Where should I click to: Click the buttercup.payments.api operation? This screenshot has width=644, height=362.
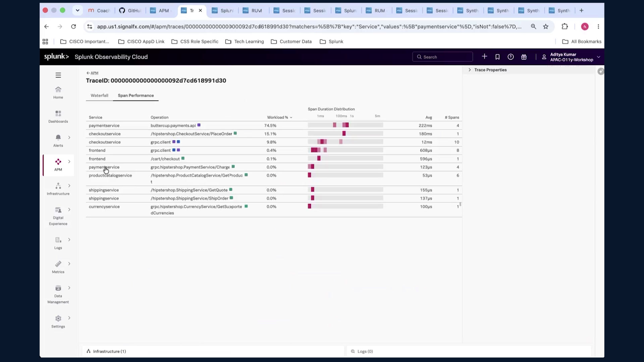click(x=173, y=125)
